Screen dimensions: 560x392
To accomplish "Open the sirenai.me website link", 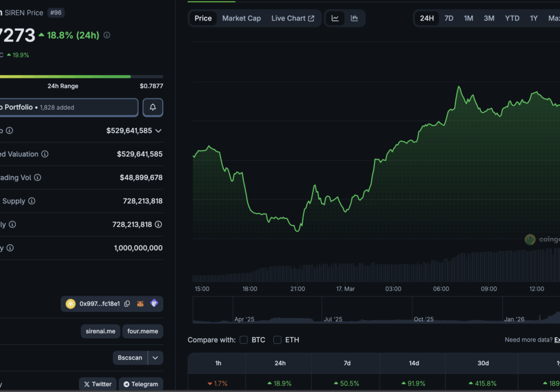I will pyautogui.click(x=101, y=331).
